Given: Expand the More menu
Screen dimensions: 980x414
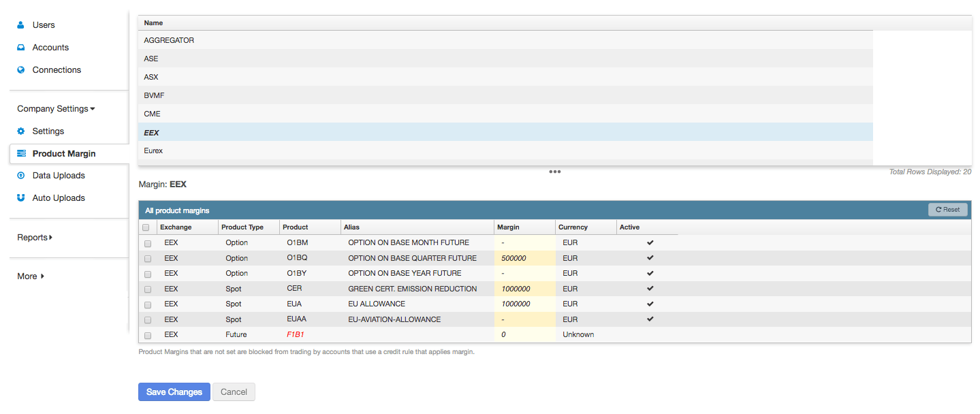Looking at the screenshot, I should (x=31, y=276).
